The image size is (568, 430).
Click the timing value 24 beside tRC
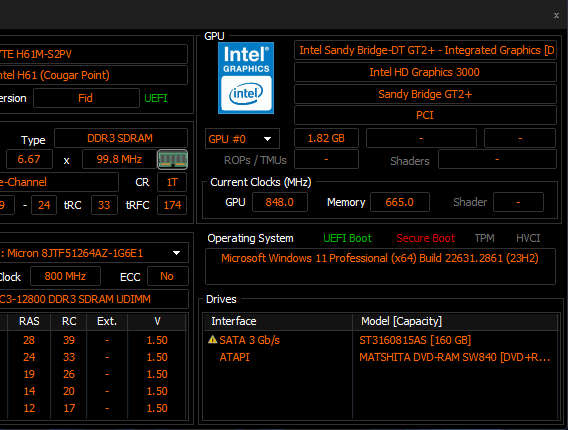[44, 205]
